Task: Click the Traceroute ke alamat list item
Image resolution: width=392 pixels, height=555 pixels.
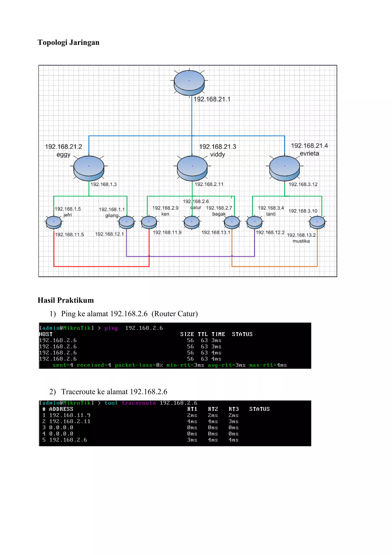Action: [x=114, y=392]
